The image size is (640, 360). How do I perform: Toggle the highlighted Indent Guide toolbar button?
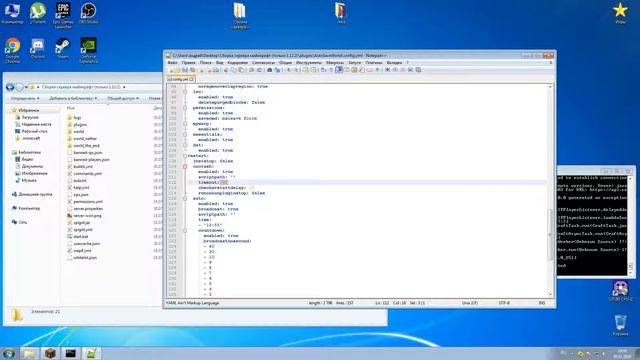[339, 70]
